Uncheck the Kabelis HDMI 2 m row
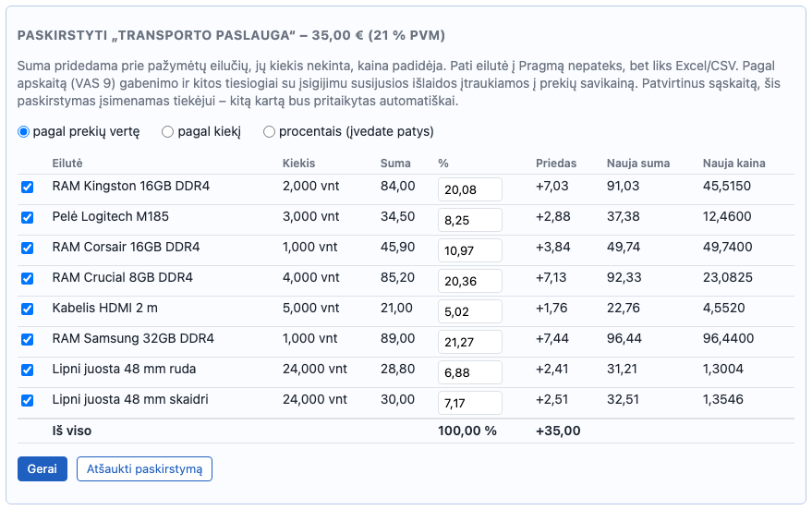812x510 pixels. pos(28,310)
